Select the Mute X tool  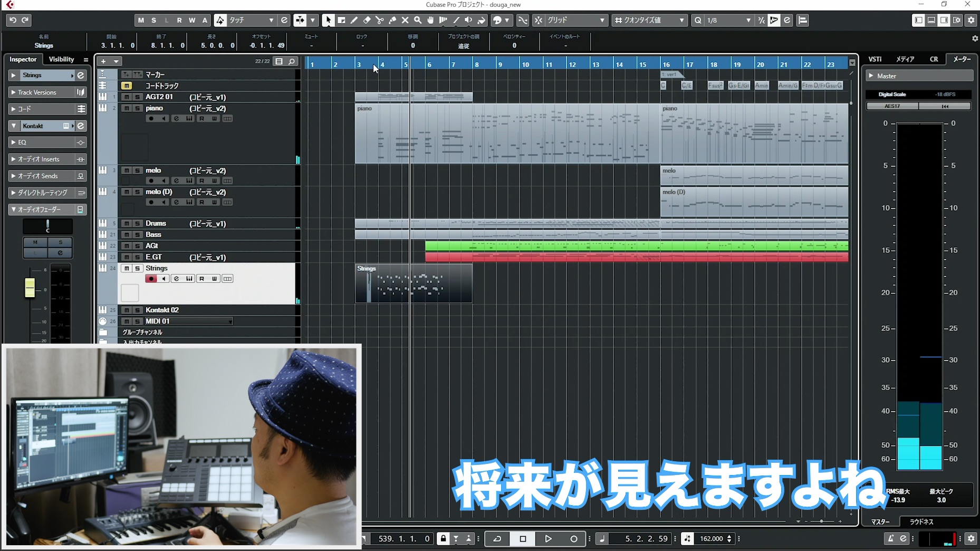point(405,20)
